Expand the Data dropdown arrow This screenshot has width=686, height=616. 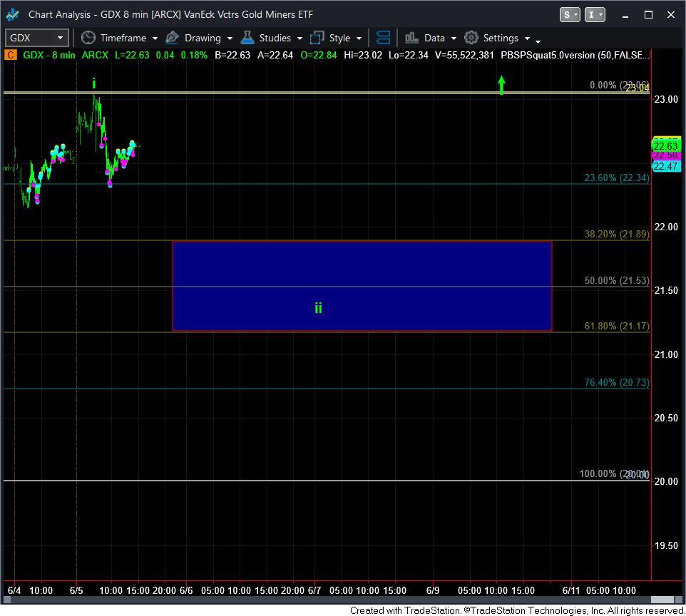tap(454, 38)
